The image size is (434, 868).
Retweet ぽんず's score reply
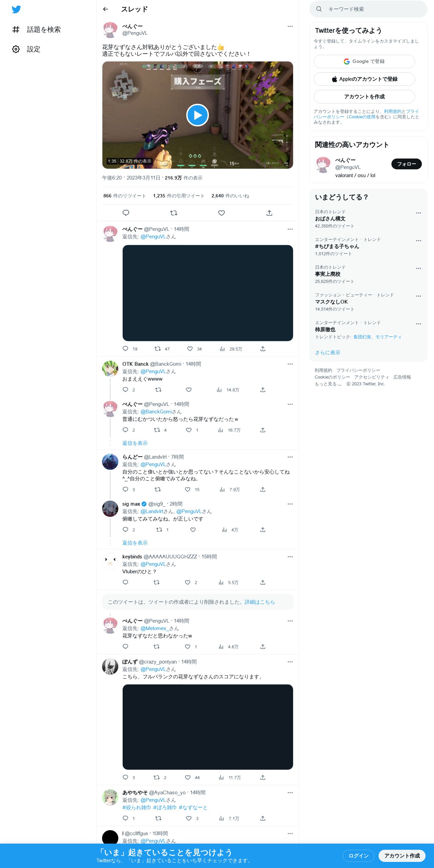pos(160,777)
